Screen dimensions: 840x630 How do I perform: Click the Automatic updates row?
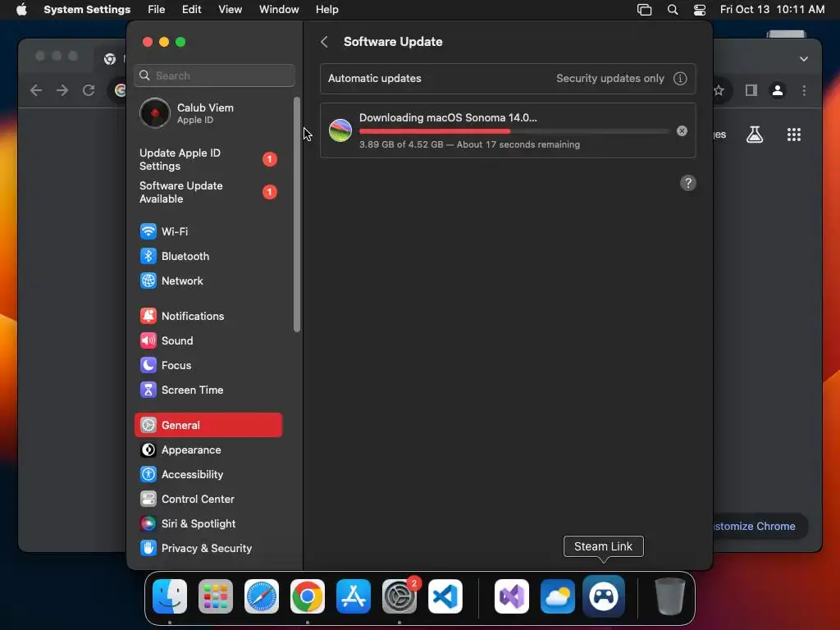(x=508, y=78)
